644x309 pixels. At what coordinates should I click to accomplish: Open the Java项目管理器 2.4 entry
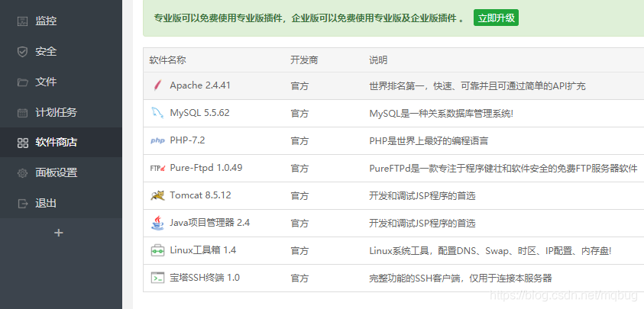pos(210,223)
